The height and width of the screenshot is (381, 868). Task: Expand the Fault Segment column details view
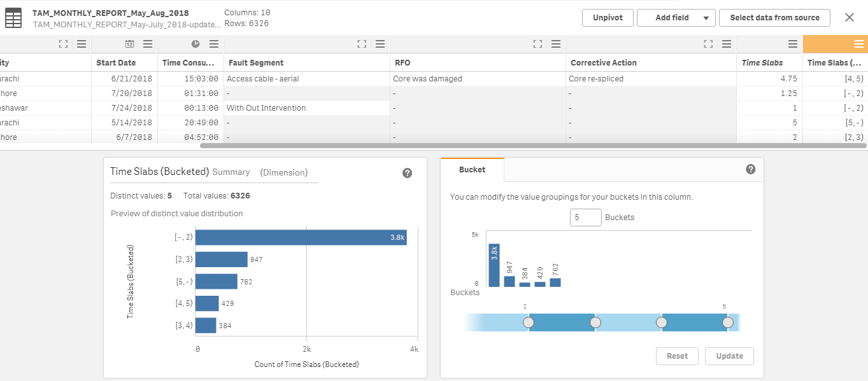click(362, 44)
